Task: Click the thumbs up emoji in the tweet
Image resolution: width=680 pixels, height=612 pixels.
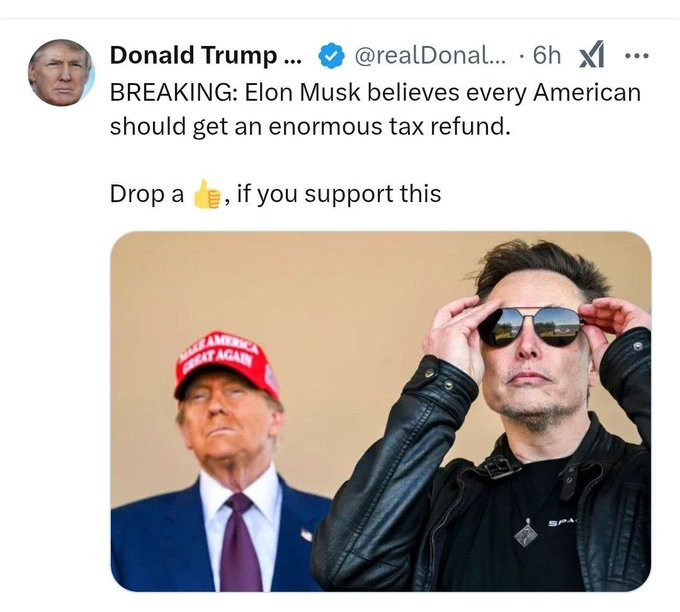Action: click(x=207, y=194)
